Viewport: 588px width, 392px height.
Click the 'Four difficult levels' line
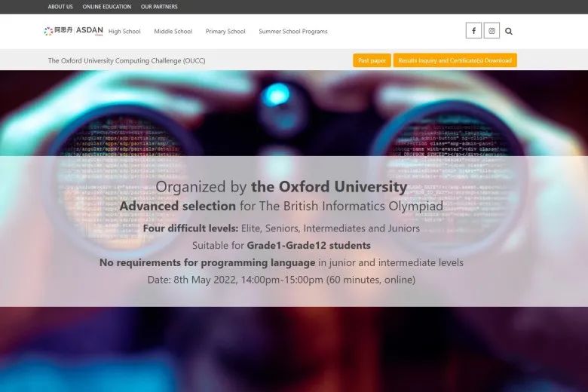pyautogui.click(x=281, y=228)
